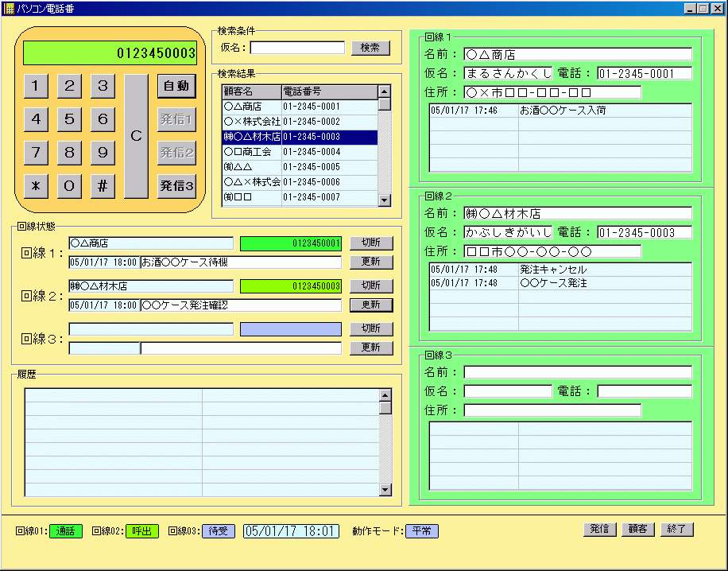Viewport: 728px width, 571px height.
Task: Disconnect 回線2 with its 切断 button
Action: pyautogui.click(x=371, y=285)
